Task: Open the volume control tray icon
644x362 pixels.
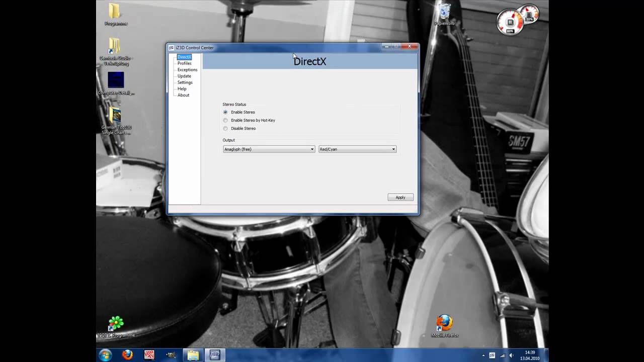Action: coord(511,355)
